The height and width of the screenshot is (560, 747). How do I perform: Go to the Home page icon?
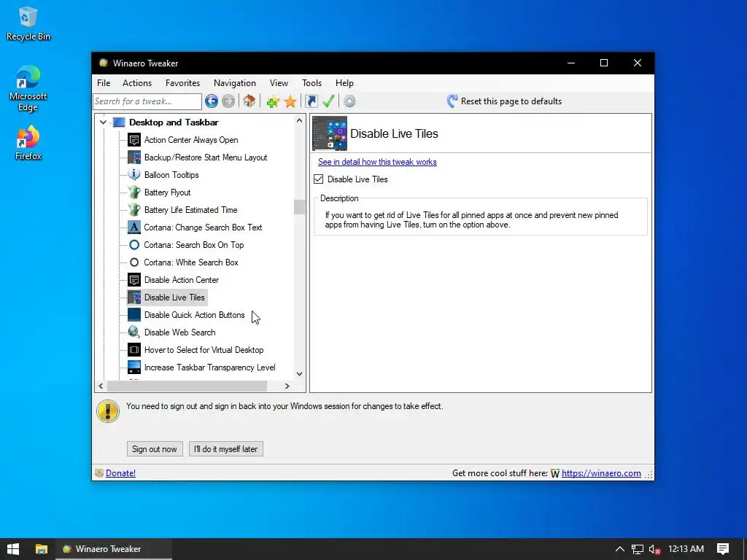tap(249, 101)
